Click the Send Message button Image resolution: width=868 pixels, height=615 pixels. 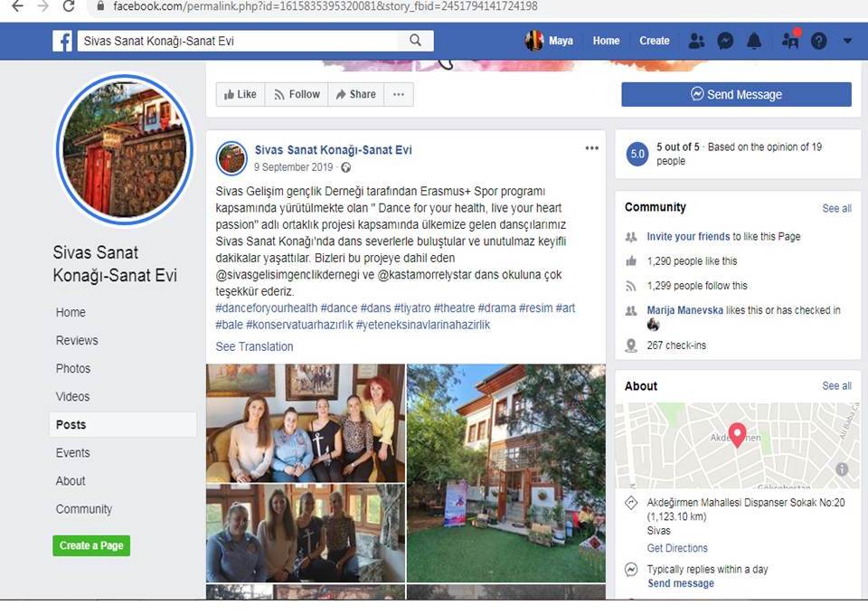click(x=736, y=95)
